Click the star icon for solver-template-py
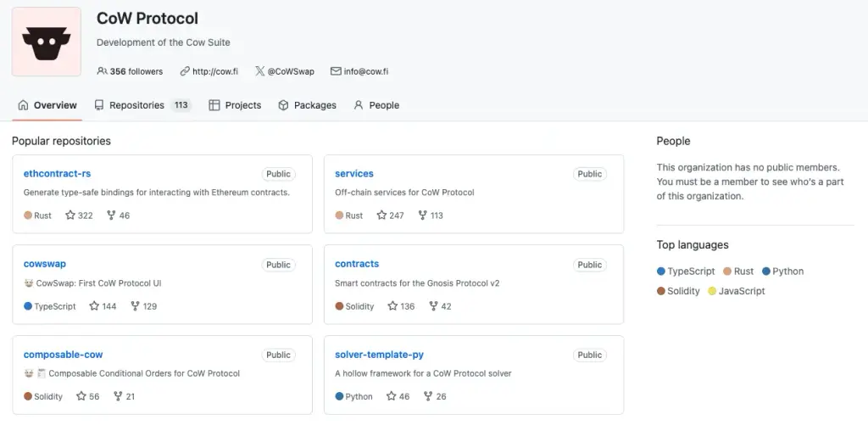The height and width of the screenshot is (431, 868). (x=392, y=396)
